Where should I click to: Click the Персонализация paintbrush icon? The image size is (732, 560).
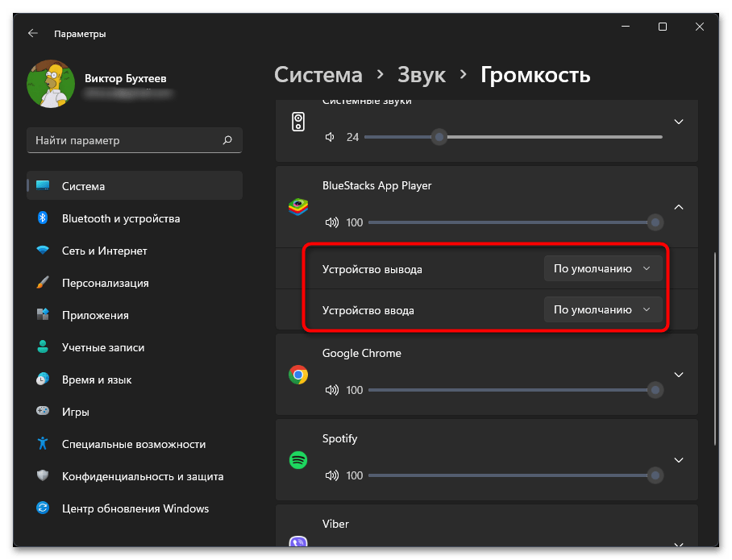(43, 282)
